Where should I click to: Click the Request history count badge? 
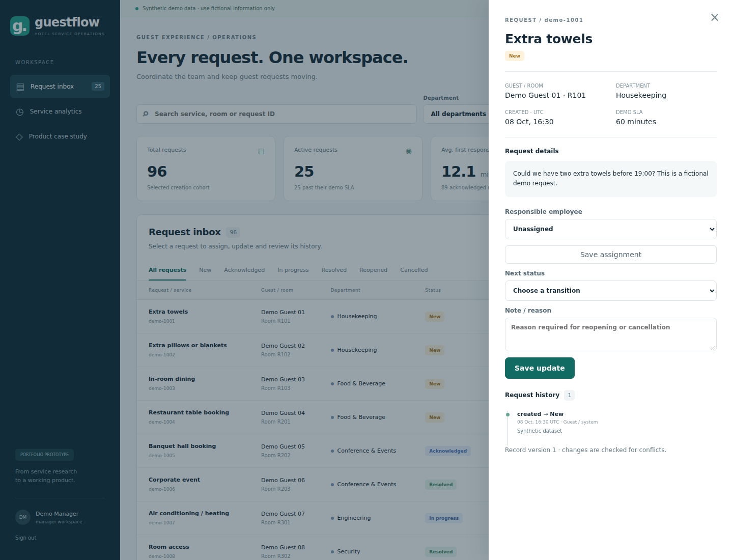(570, 395)
